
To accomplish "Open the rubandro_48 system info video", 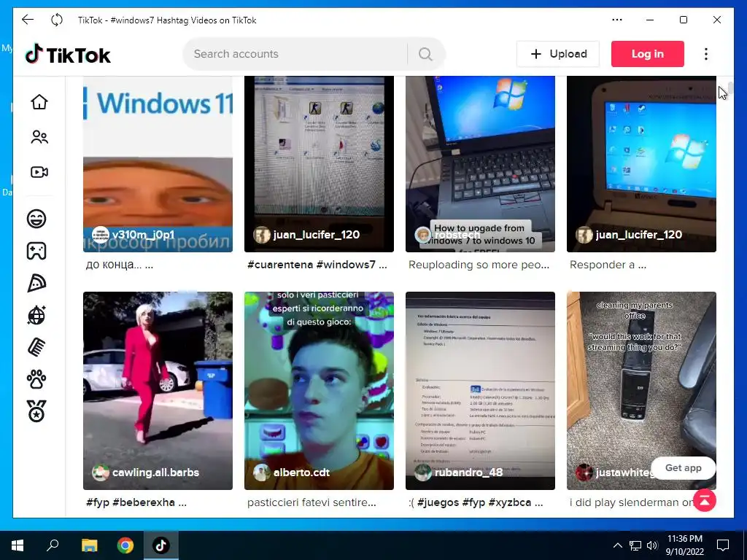I will coord(480,391).
